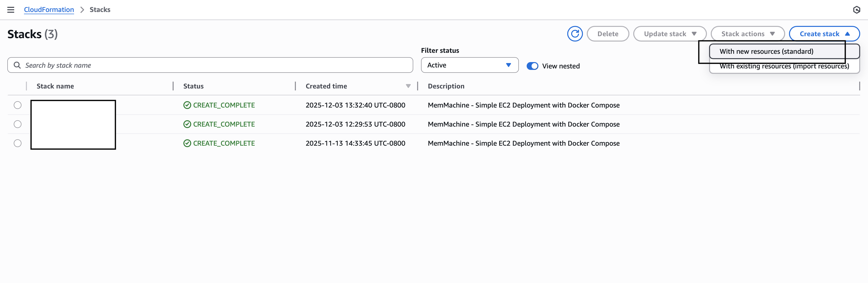Screen dimensions: 868x283
Task: Click second row CREATE_COMPLETE status icon
Action: [x=187, y=124]
